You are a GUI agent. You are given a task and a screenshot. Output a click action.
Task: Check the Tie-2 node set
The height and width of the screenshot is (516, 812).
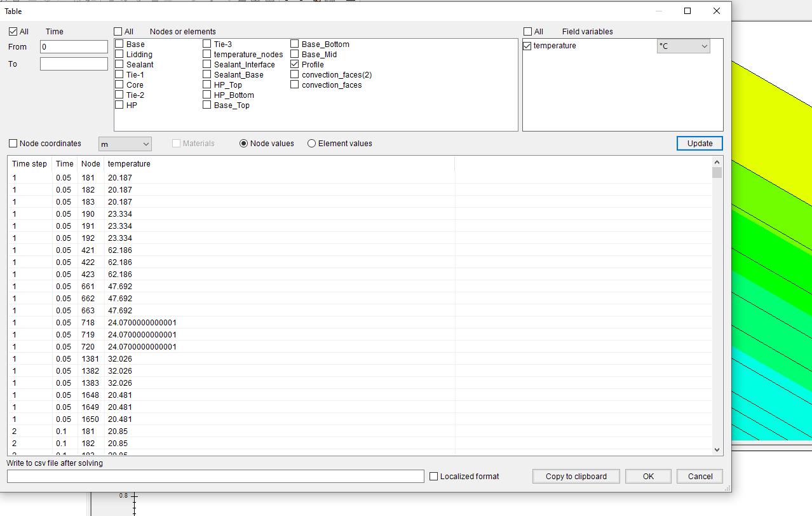119,95
